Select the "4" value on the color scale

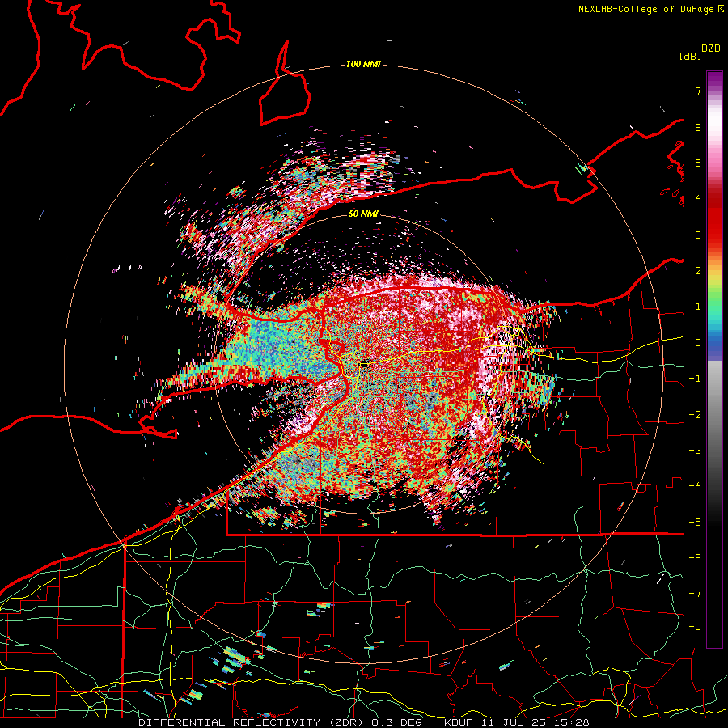698,199
